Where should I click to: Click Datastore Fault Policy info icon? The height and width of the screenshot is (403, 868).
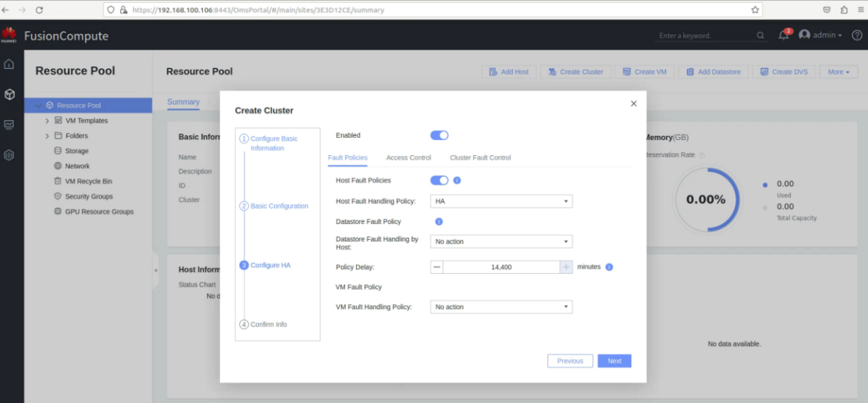pyautogui.click(x=439, y=221)
